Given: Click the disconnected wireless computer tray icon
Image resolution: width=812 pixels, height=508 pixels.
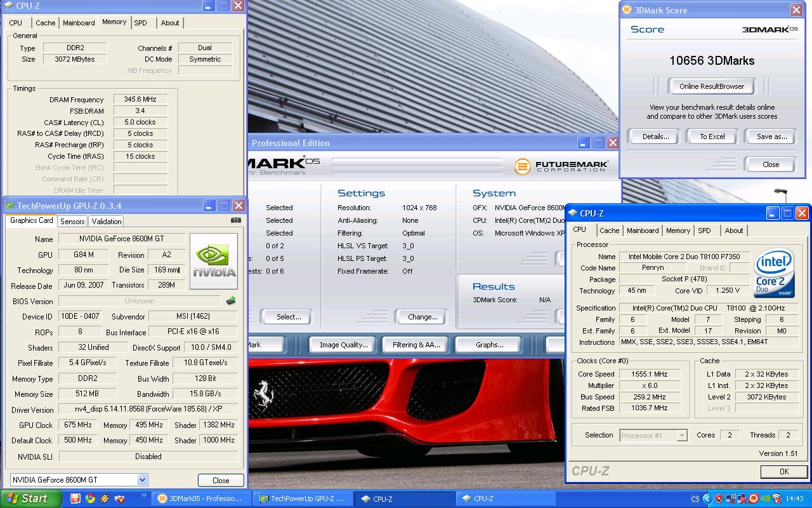Looking at the screenshot, I should pos(731,498).
